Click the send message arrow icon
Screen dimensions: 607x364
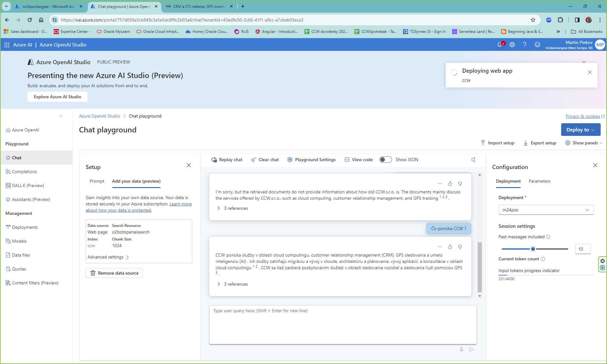coord(472,349)
